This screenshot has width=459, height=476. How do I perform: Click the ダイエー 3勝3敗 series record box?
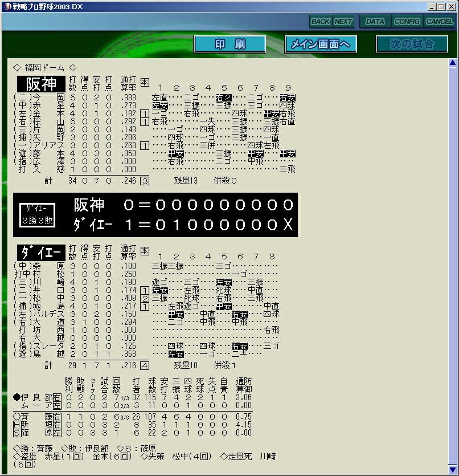pos(37,215)
